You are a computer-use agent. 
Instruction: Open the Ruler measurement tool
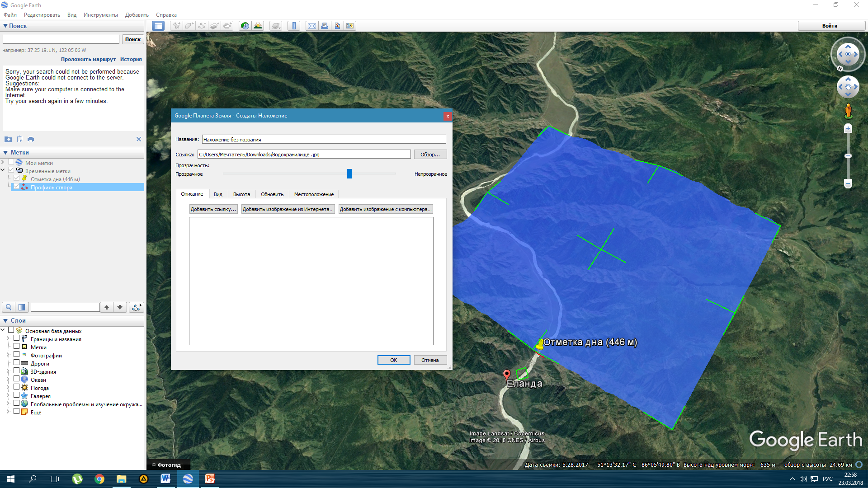click(x=294, y=26)
